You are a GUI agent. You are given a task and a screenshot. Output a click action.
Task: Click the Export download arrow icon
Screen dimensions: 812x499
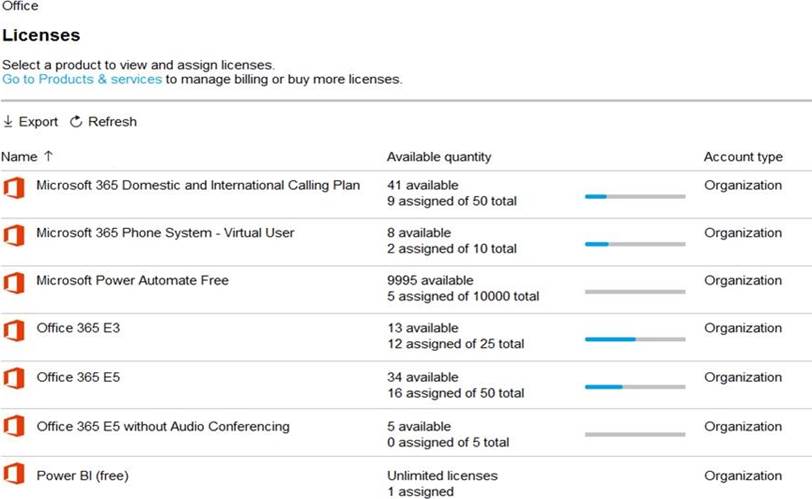[8, 122]
